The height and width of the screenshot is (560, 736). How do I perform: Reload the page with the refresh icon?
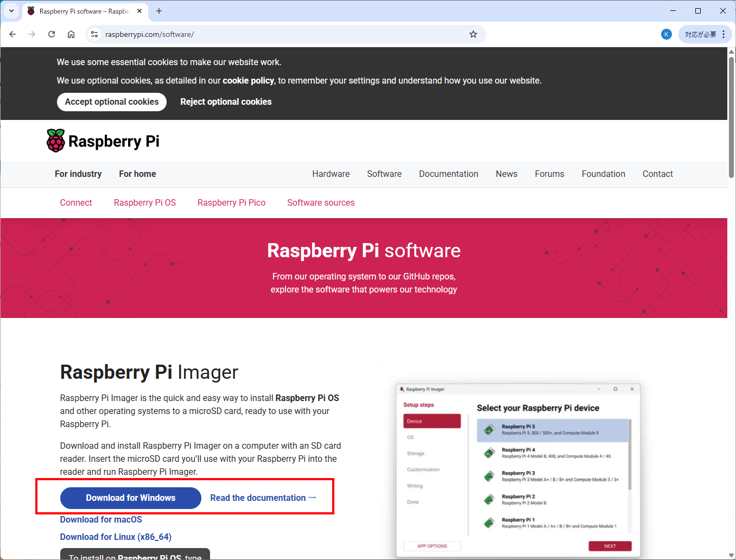click(52, 34)
